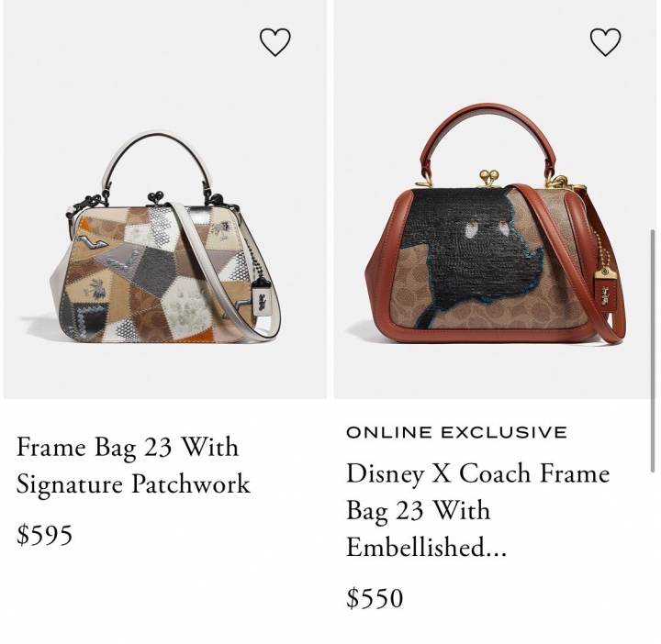The height and width of the screenshot is (644, 661).
Task: Click the ONLINE EXCLUSIVE label
Action: (x=456, y=433)
